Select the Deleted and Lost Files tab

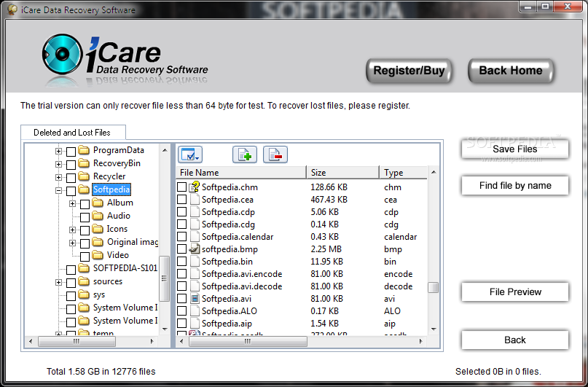[x=72, y=133]
